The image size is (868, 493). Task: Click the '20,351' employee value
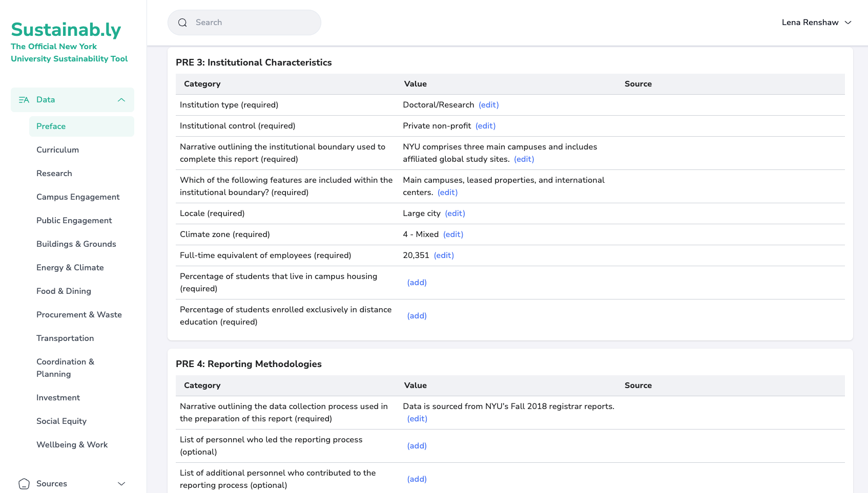pos(416,255)
